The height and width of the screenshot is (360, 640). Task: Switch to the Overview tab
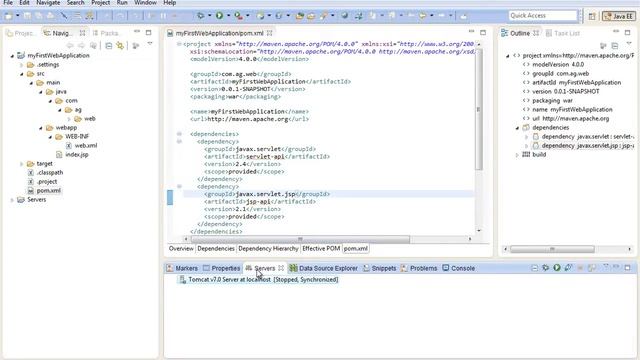pos(181,248)
